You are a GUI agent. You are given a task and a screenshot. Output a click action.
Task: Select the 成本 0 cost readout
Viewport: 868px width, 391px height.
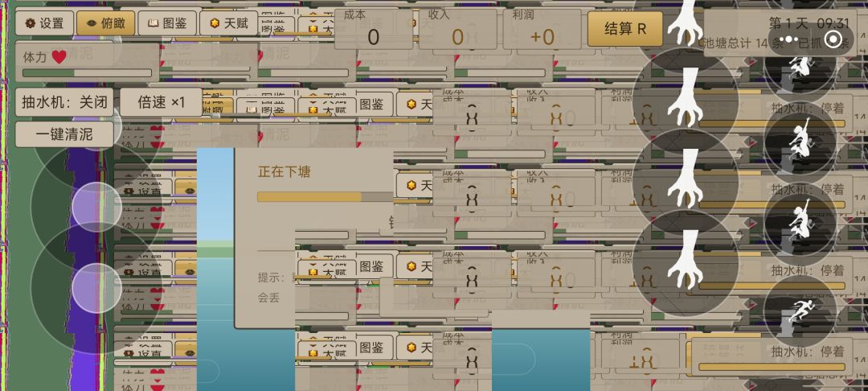click(x=374, y=29)
